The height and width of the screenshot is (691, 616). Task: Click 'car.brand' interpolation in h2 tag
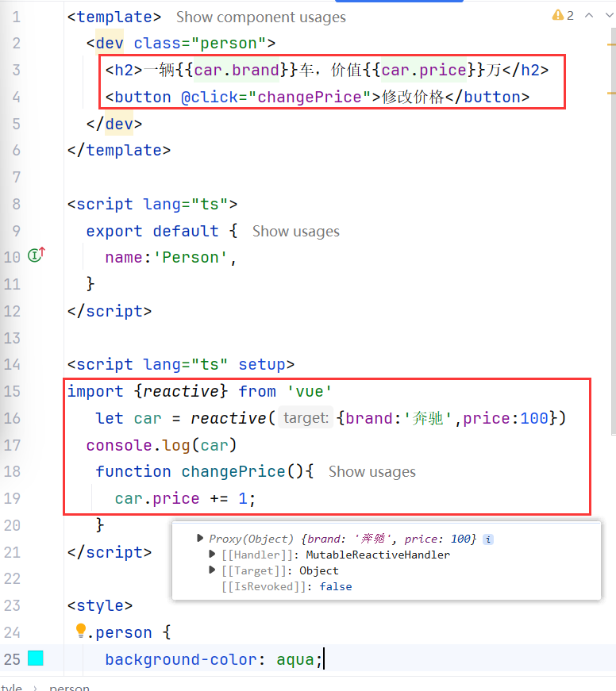tap(237, 70)
